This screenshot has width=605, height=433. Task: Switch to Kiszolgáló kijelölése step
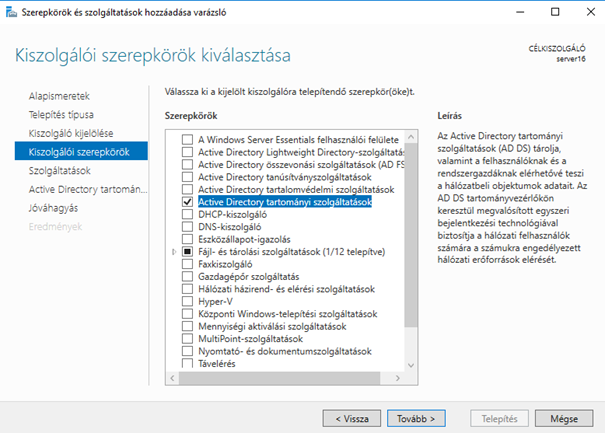click(71, 132)
